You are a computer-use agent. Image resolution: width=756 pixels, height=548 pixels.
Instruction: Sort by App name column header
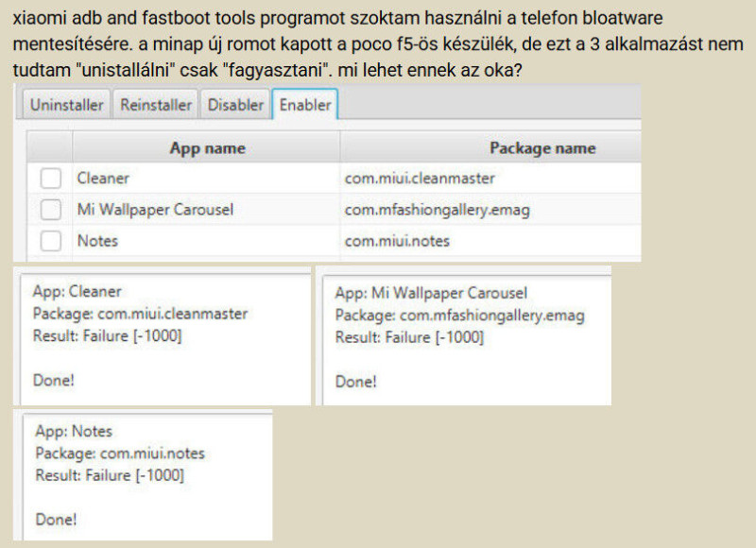coord(207,147)
